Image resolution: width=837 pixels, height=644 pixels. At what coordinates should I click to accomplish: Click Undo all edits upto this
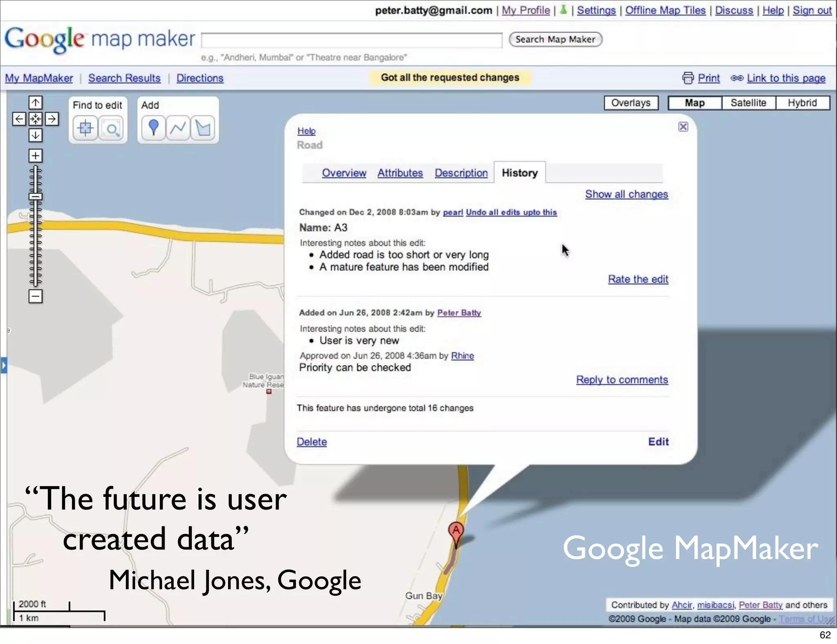click(511, 212)
